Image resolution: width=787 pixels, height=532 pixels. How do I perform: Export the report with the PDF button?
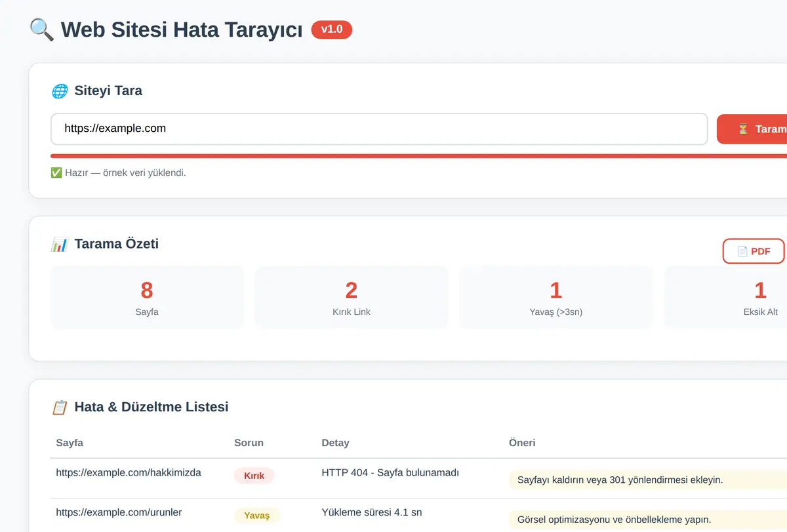(x=754, y=251)
